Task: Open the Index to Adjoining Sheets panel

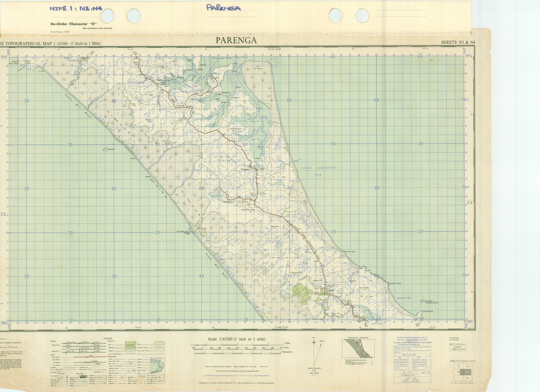Action: pyautogui.click(x=463, y=361)
